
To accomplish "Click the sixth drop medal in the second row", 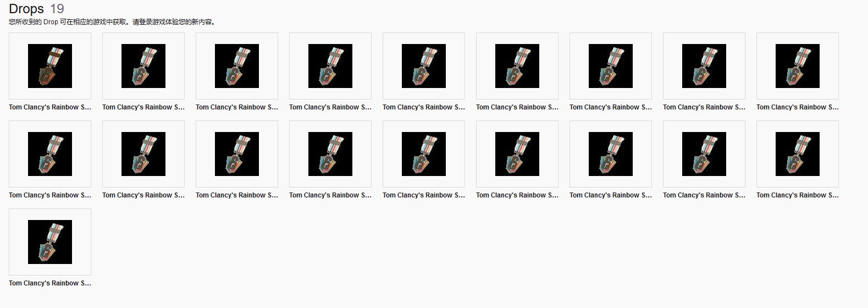I will click(x=517, y=154).
